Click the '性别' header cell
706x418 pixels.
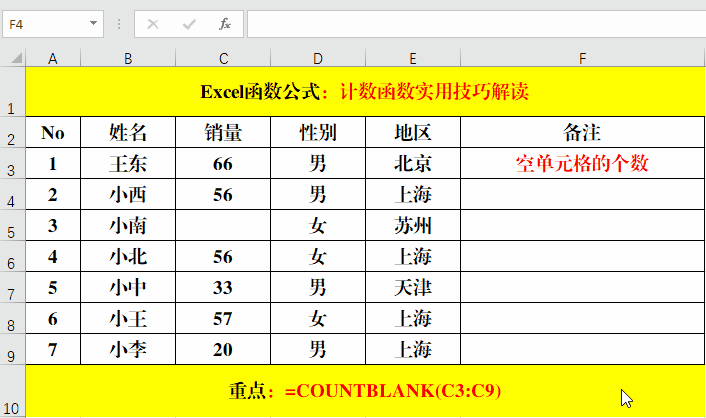(x=318, y=132)
